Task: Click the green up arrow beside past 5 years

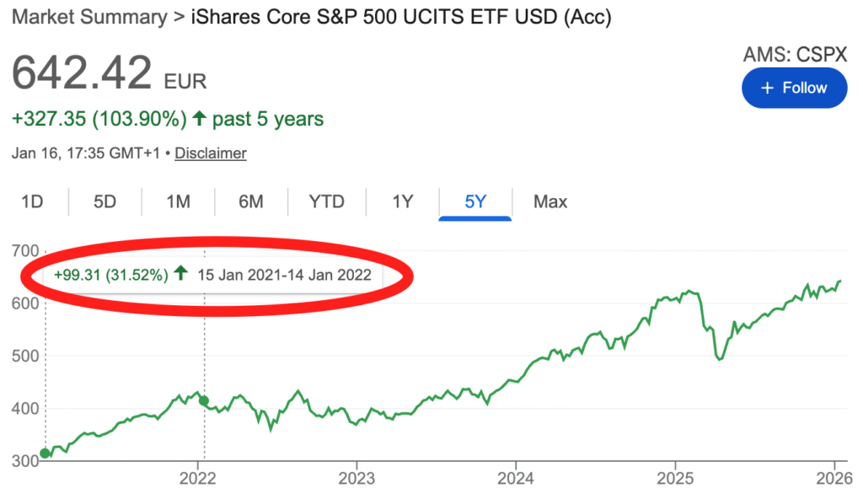Action: tap(199, 119)
